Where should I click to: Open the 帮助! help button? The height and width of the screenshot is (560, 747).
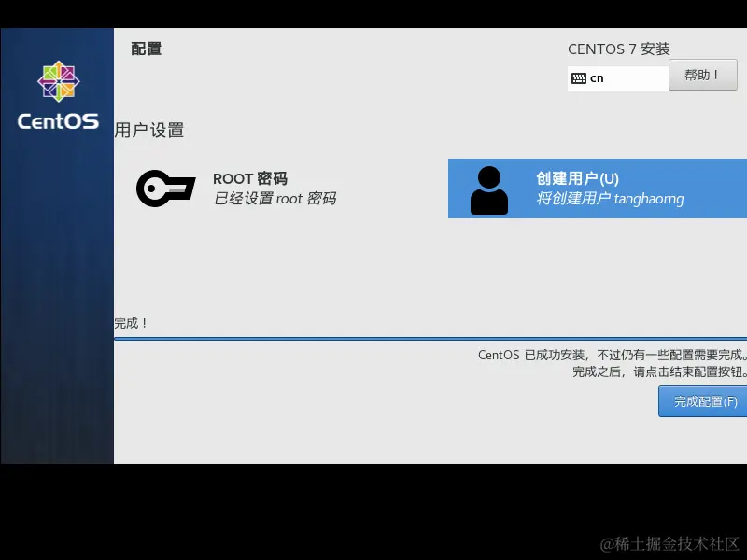pyautogui.click(x=703, y=75)
